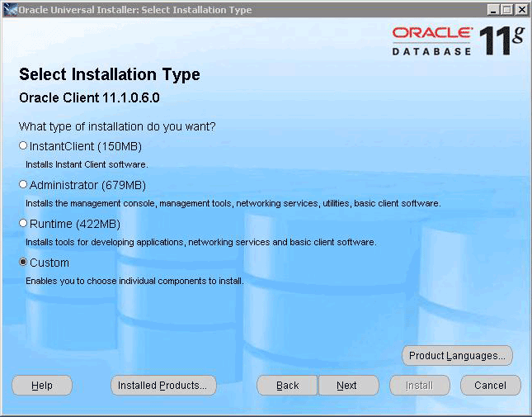532x417 pixels.
Task: Maximize the installer window
Action: coord(507,10)
